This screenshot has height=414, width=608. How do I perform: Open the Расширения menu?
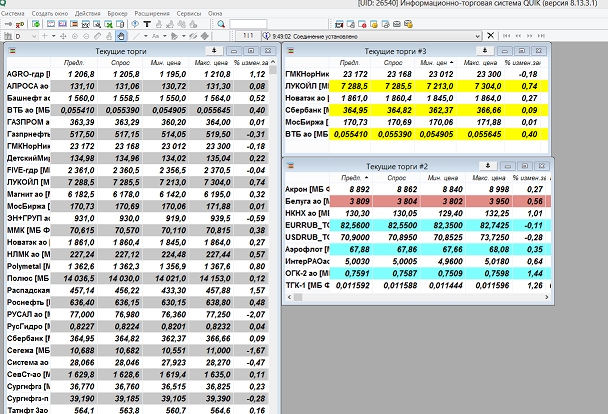click(x=152, y=13)
